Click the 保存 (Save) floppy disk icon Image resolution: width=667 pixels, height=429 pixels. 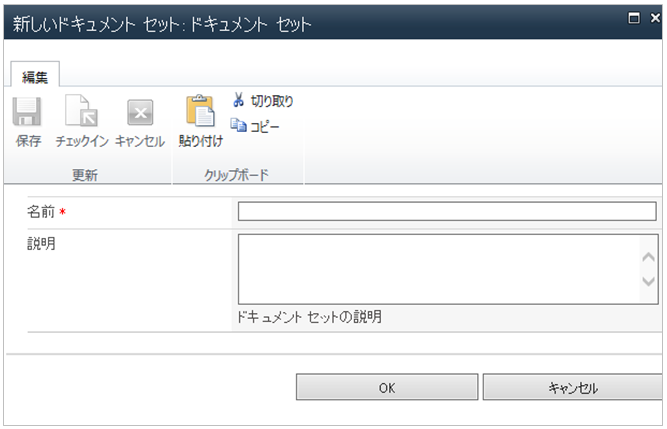pyautogui.click(x=27, y=112)
